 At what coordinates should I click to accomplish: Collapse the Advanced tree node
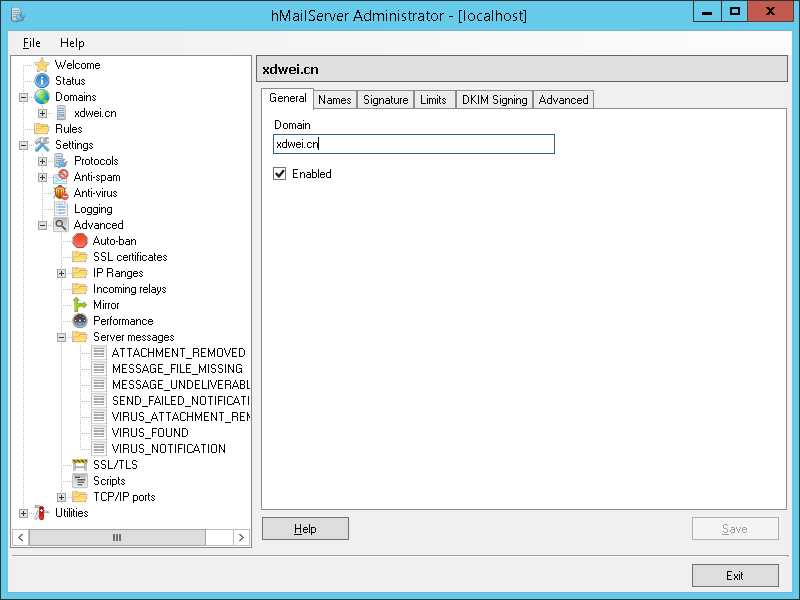pyautogui.click(x=42, y=225)
